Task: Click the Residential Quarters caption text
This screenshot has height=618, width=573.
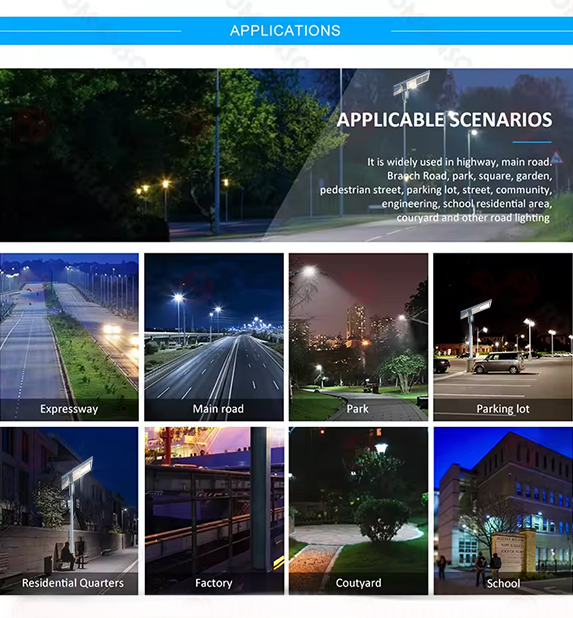Action: click(x=73, y=583)
